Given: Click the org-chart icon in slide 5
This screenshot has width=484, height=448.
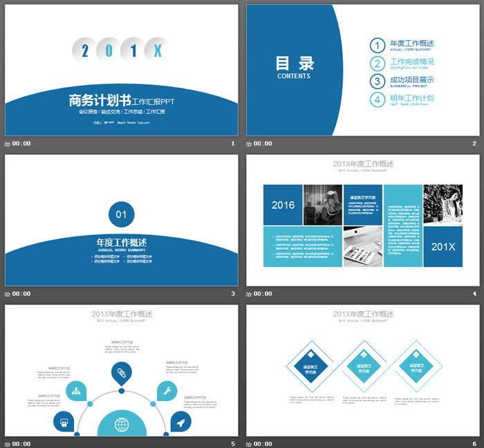Looking at the screenshot, I should pos(76,391).
